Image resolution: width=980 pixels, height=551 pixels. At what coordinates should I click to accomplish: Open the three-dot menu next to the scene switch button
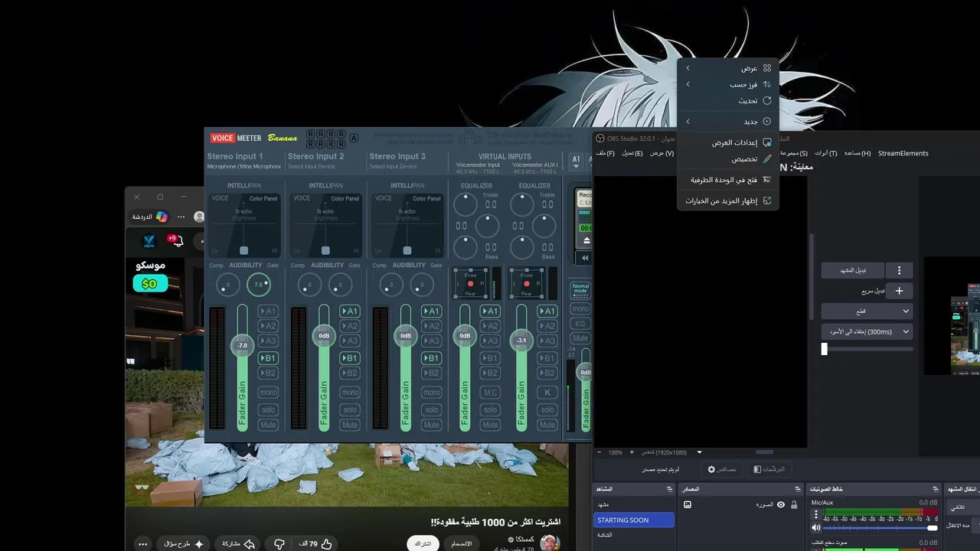click(899, 270)
